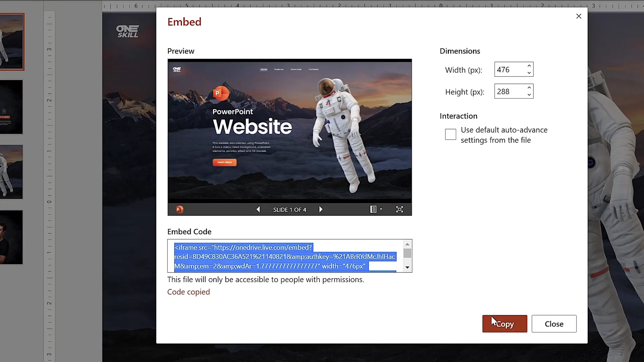644x362 pixels.
Task: Open the preview slide menu options
Action: pyautogui.click(x=376, y=209)
